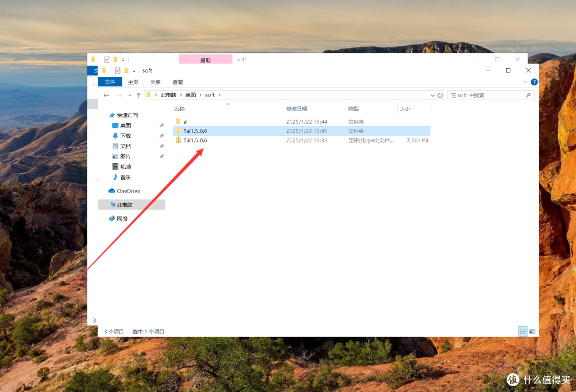Open 图片 in the sidebar

pos(126,156)
